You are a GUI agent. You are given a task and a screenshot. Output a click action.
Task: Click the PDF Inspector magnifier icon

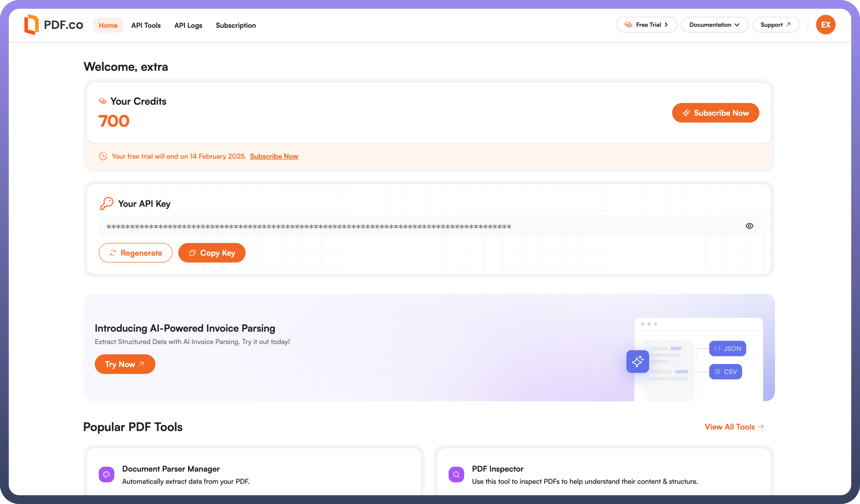coord(456,474)
